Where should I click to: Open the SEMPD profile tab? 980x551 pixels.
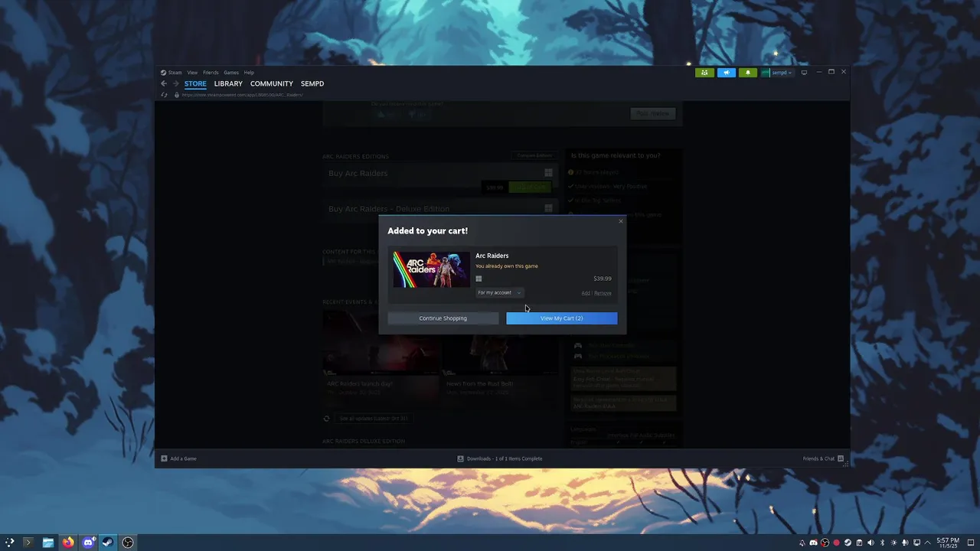click(312, 83)
